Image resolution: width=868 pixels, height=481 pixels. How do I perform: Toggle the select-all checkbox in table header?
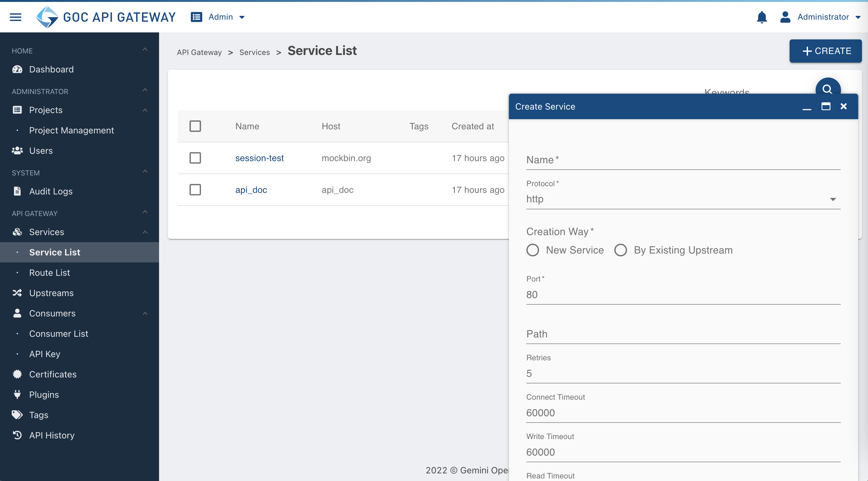pyautogui.click(x=195, y=126)
